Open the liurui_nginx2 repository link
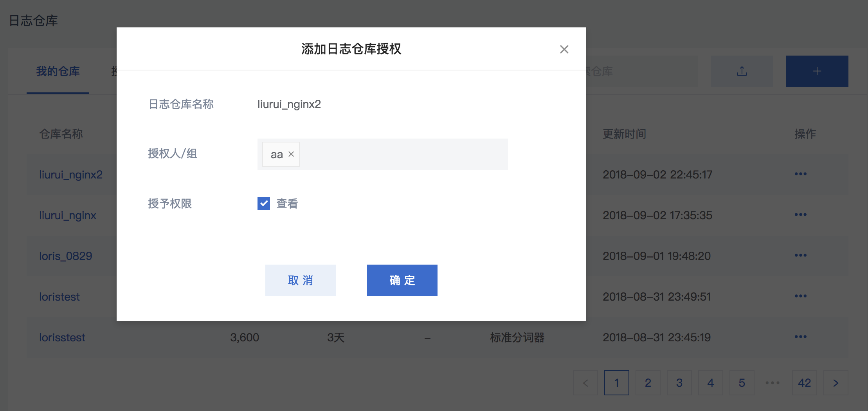 point(71,175)
